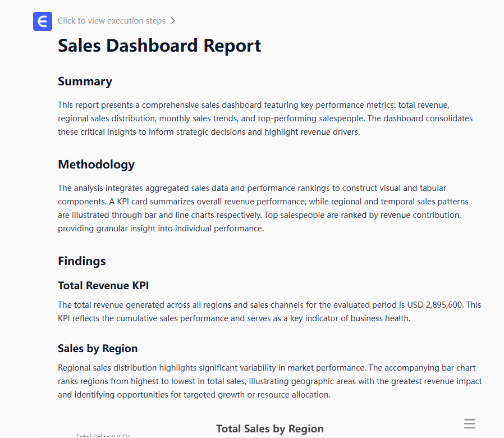
Task: Click the Findings section heading
Action: click(x=82, y=261)
